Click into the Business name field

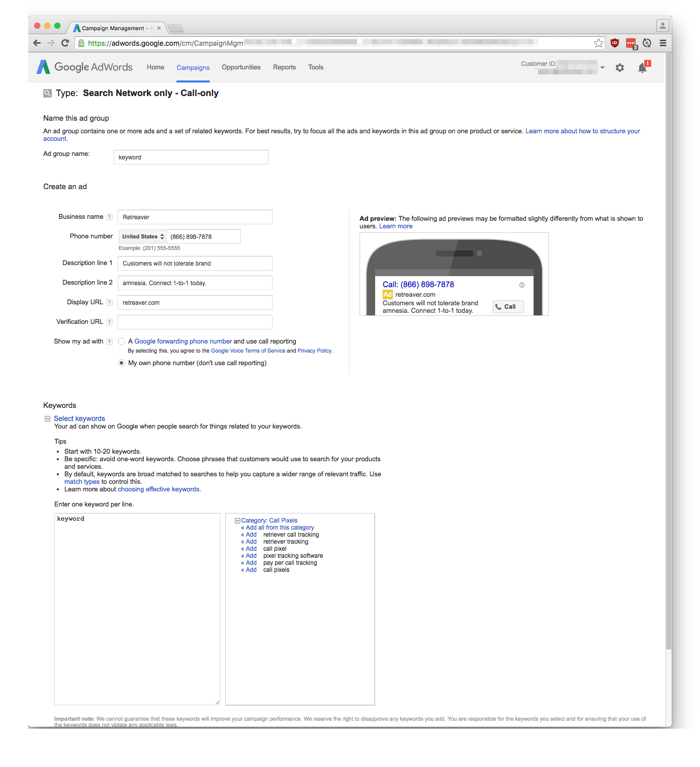[x=195, y=217]
